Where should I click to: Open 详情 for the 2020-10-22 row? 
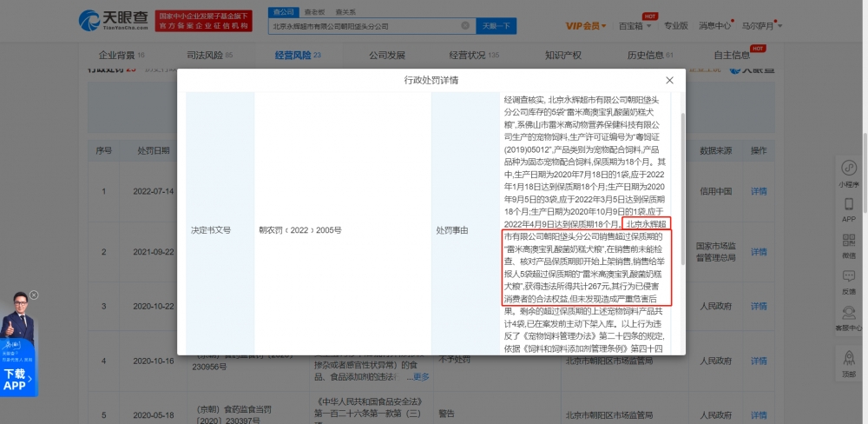coord(759,306)
